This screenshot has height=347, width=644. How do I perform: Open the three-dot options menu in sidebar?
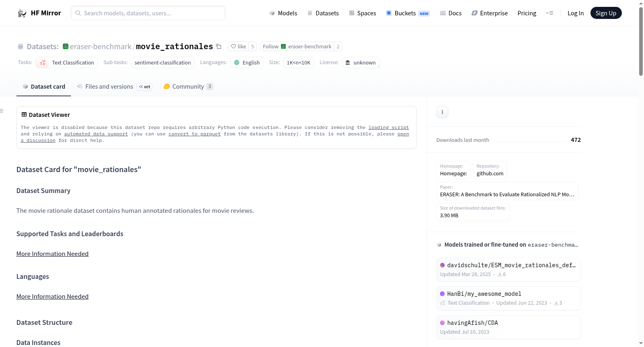click(x=442, y=112)
